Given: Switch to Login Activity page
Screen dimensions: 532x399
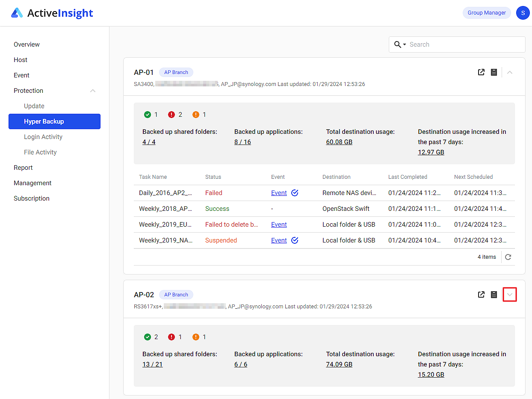Looking at the screenshot, I should (43, 136).
